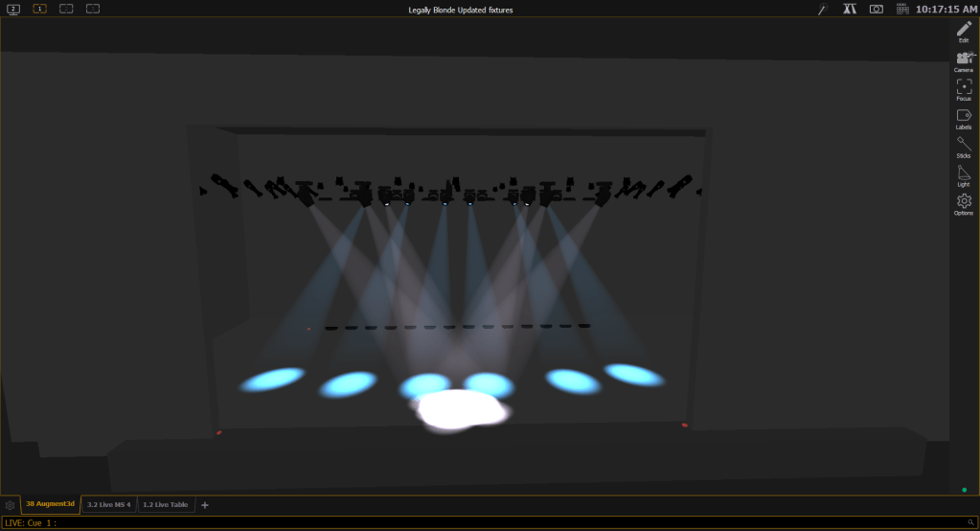Toggle the Light beam rendering
This screenshot has width=980, height=531.
(x=964, y=175)
